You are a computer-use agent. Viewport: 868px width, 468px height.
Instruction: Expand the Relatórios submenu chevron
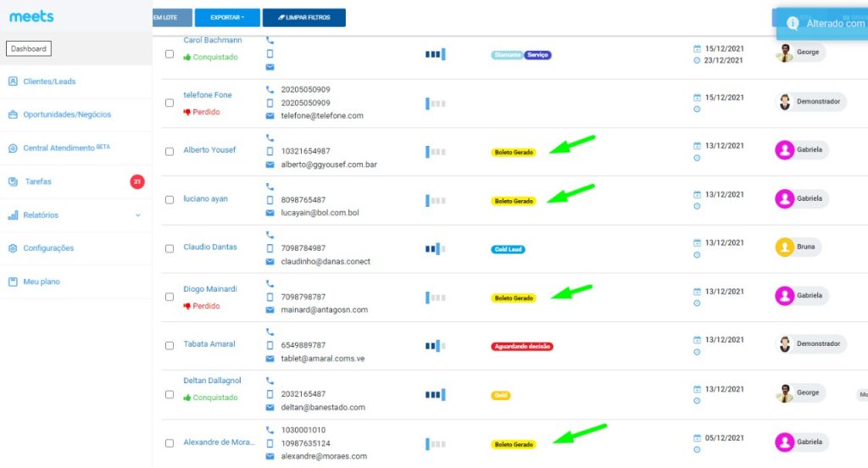tap(138, 214)
